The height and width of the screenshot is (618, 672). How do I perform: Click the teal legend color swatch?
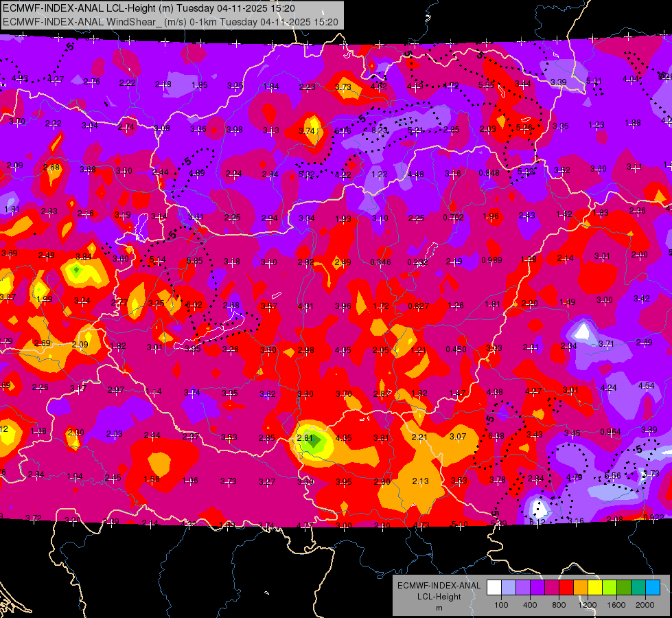tap(638, 588)
